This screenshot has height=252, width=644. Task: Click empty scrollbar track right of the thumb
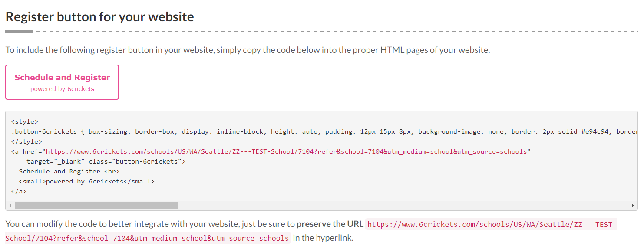pos(391,206)
